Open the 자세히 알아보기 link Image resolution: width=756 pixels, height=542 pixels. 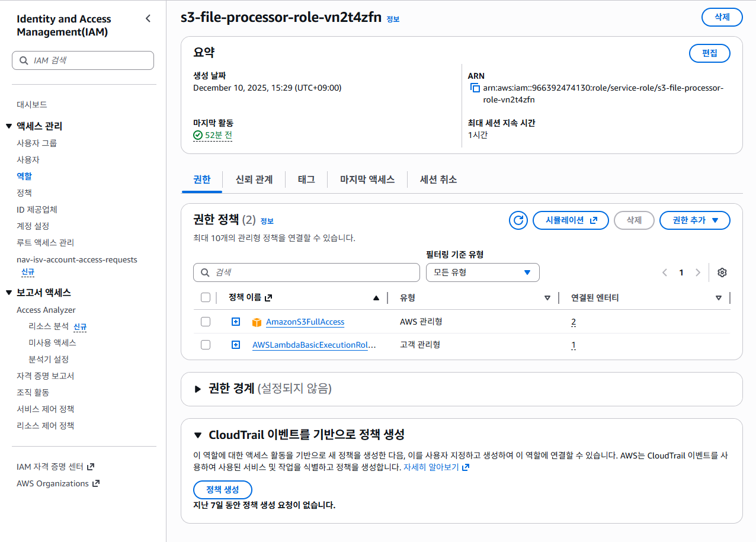tap(437, 467)
